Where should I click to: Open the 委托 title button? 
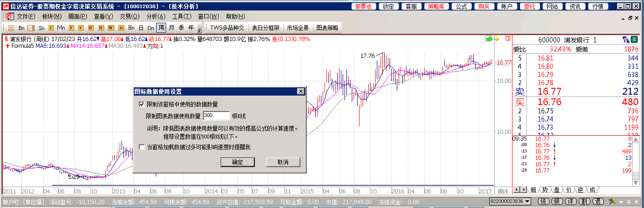[x=530, y=6]
